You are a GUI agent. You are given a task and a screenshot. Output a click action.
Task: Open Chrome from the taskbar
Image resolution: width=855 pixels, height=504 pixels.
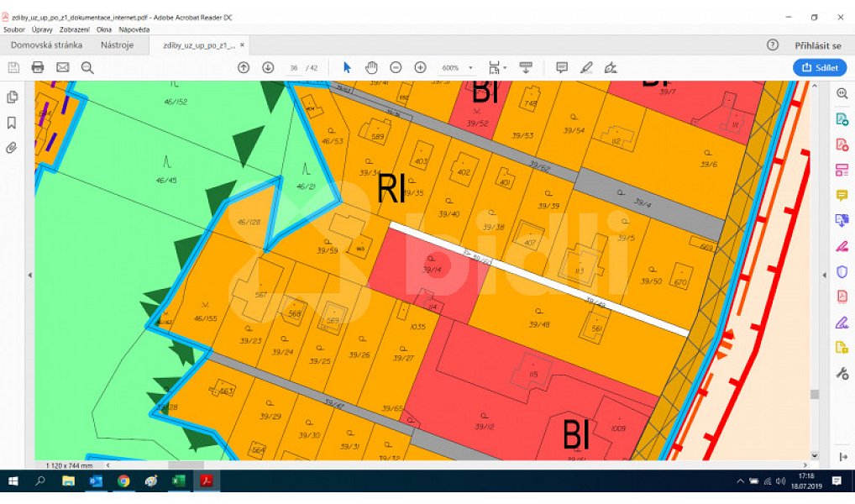[x=123, y=481]
